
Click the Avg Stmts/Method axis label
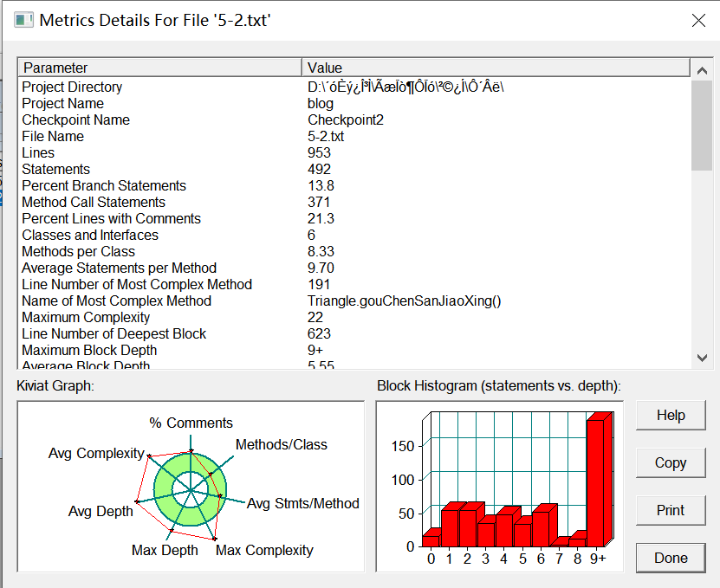tap(303, 503)
